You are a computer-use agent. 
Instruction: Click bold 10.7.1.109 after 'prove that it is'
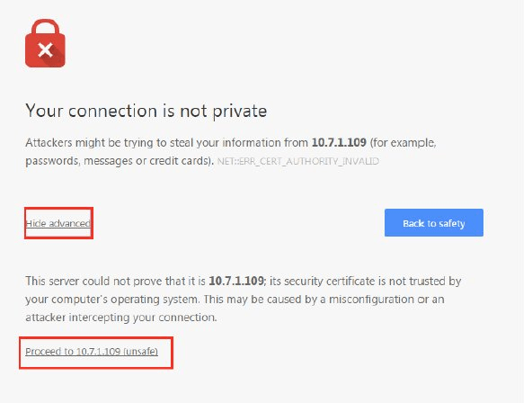[x=236, y=281]
